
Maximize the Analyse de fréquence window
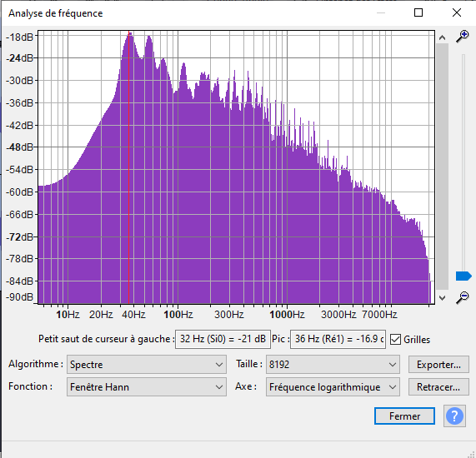pos(418,12)
